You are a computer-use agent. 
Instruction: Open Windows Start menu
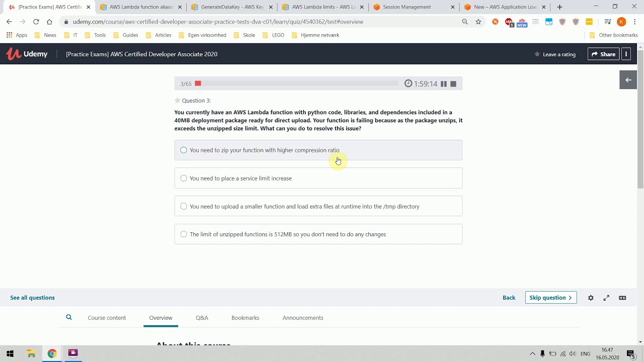tap(10, 353)
